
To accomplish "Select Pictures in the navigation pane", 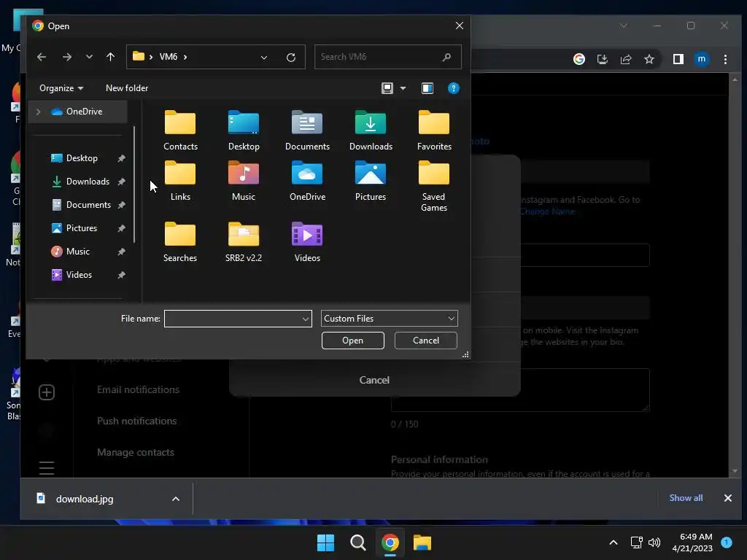I will click(82, 228).
